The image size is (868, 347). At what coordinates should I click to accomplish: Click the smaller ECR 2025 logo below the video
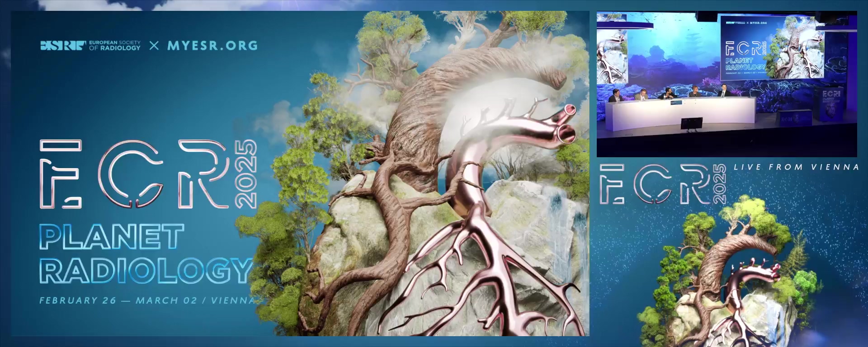coord(663,184)
